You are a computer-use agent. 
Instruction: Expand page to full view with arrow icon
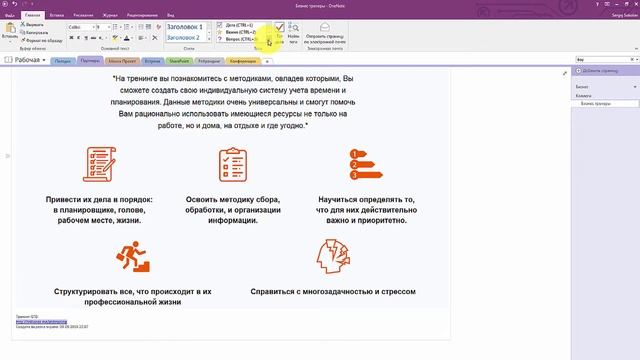[x=564, y=73]
